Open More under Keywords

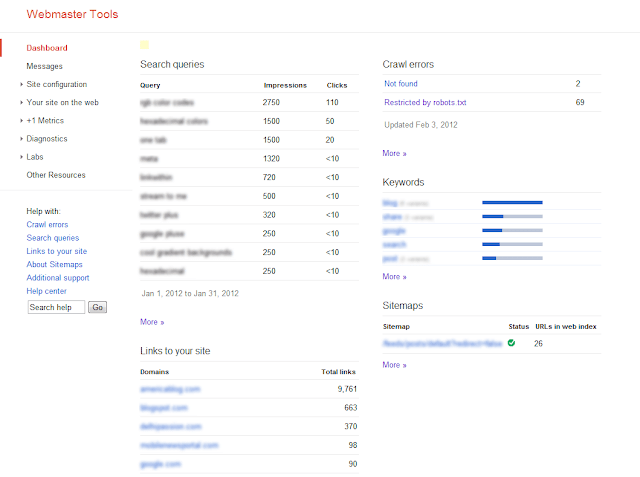394,277
